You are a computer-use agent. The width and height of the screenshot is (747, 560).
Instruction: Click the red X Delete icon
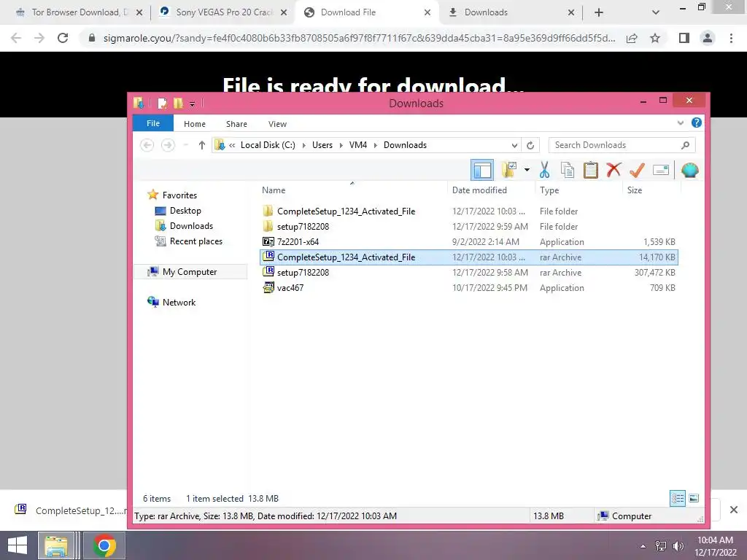(614, 169)
